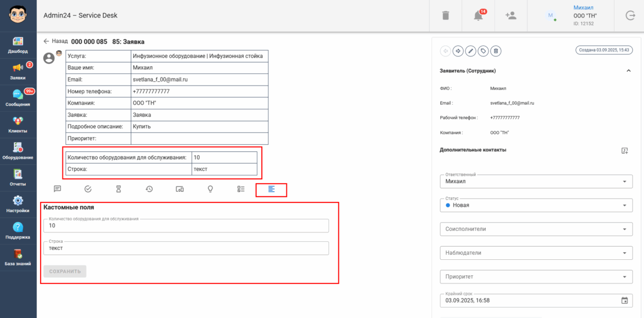
Task: Go to next ticket with right arrow
Action: point(458,51)
